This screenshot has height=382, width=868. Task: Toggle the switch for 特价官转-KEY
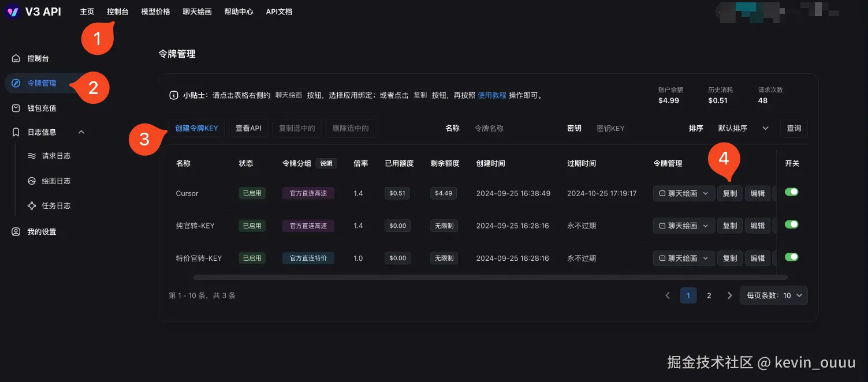(x=791, y=257)
